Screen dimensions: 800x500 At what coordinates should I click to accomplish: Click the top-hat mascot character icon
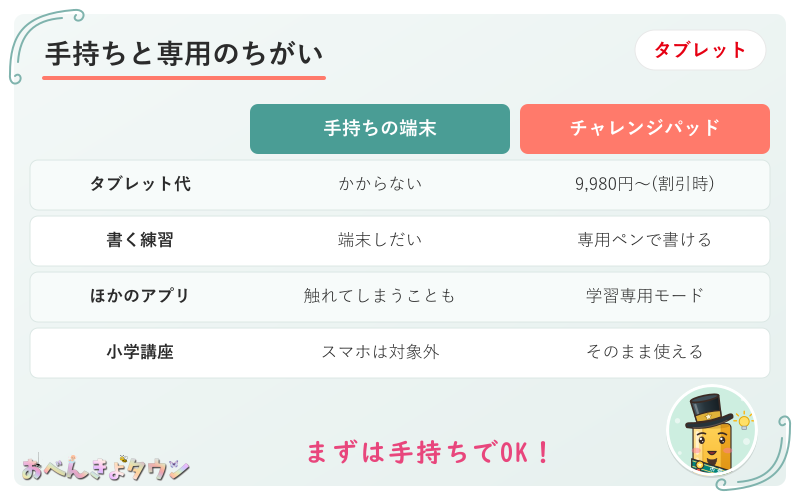pos(712,431)
